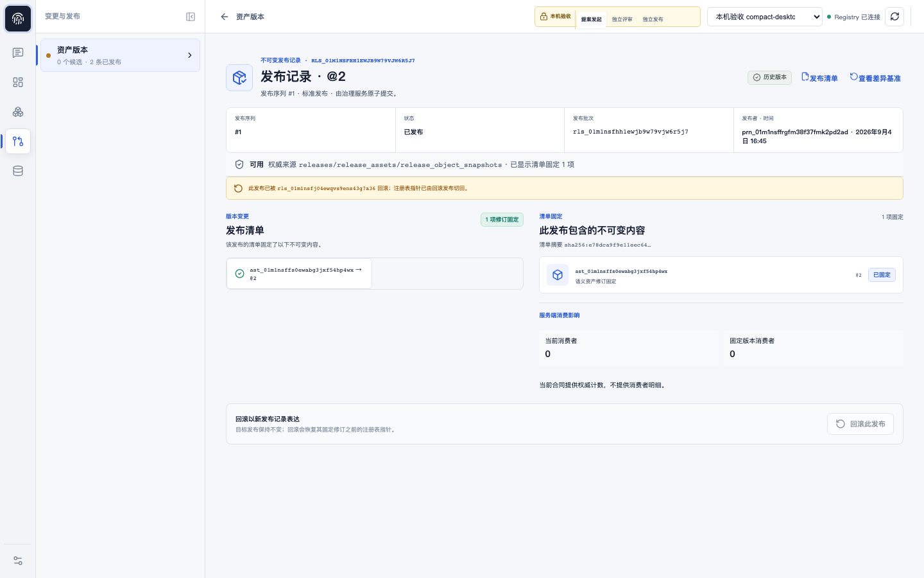Click the RLS_01M1NSFHH1EWJB9W79VJW6R5J7 record ID
This screenshot has height=578, width=924.
pos(363,60)
